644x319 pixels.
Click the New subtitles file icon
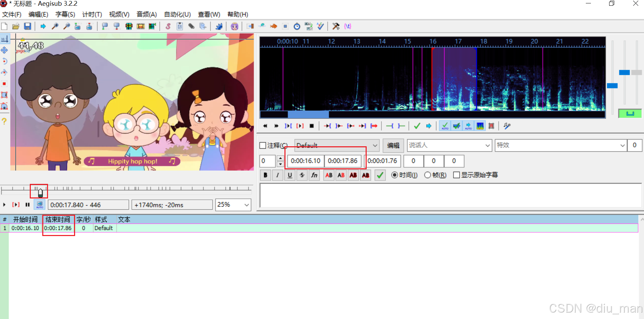4,26
